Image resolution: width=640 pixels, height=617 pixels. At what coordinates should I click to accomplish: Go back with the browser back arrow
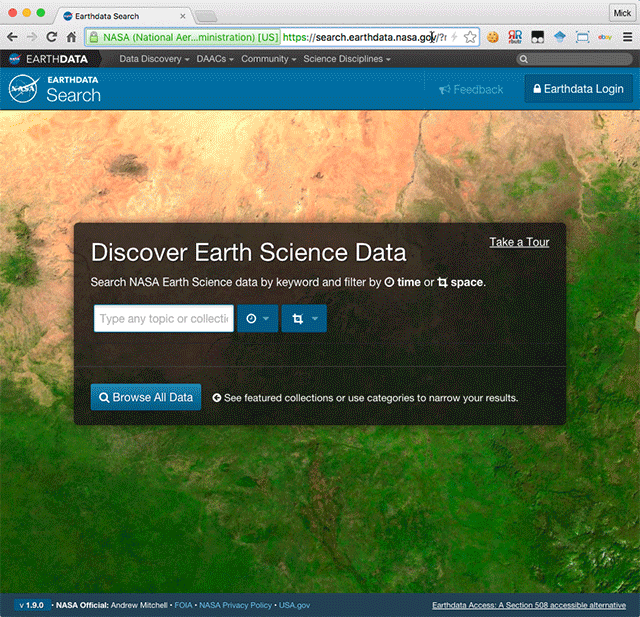pyautogui.click(x=12, y=37)
